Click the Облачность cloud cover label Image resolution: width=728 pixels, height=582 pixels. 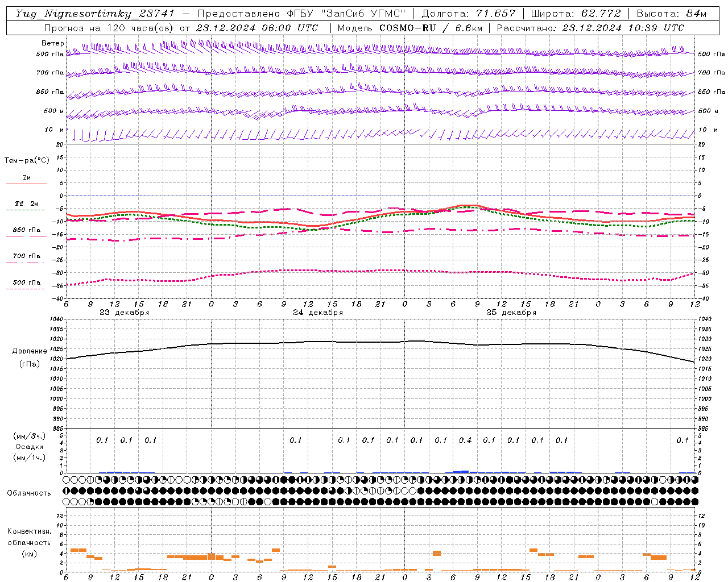pos(29,493)
